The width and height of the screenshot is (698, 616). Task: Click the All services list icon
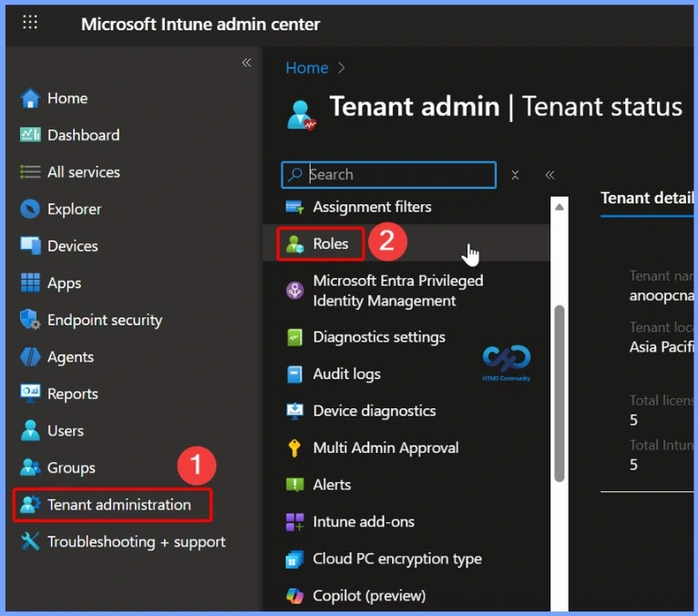[x=30, y=172]
